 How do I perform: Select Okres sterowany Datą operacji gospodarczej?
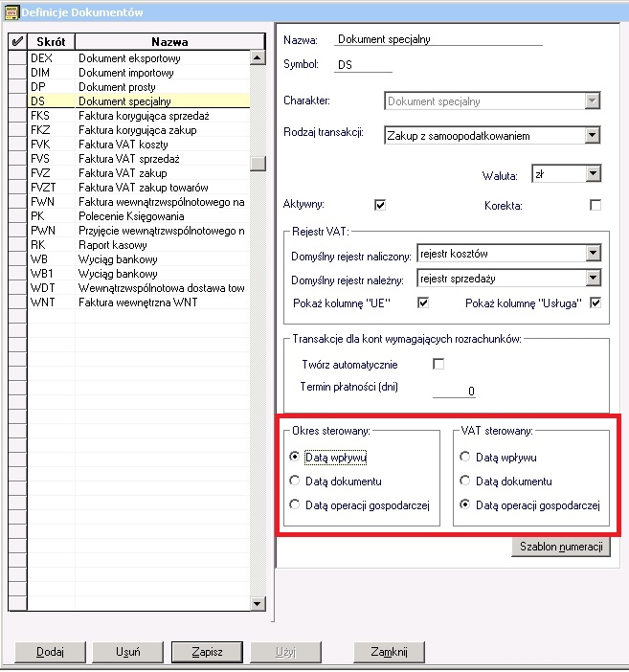point(295,504)
